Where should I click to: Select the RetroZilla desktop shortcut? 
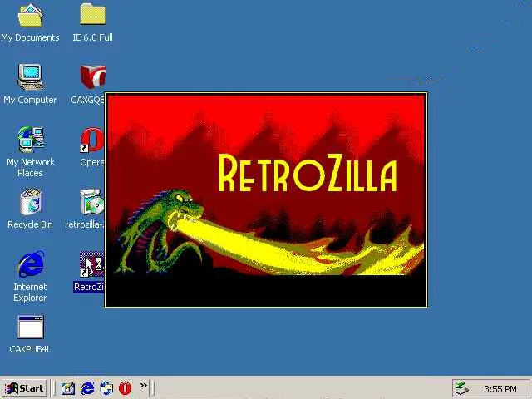(91, 264)
